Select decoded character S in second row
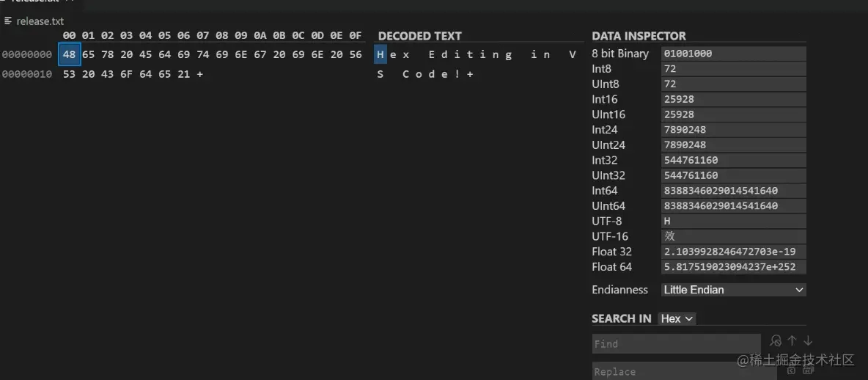Viewport: 868px width, 380px height. point(380,74)
